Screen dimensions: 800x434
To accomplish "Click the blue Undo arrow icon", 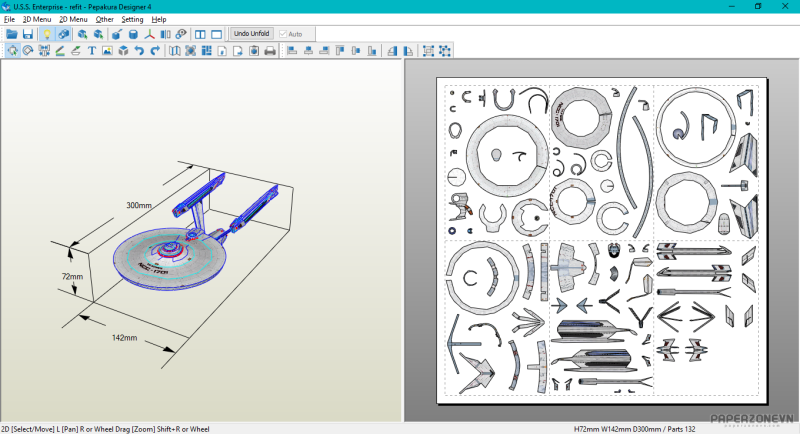I will [140, 50].
